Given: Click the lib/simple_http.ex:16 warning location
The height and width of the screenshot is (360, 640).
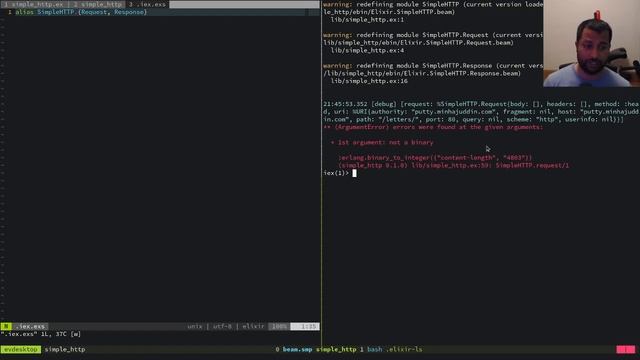Looking at the screenshot, I should [369, 81].
